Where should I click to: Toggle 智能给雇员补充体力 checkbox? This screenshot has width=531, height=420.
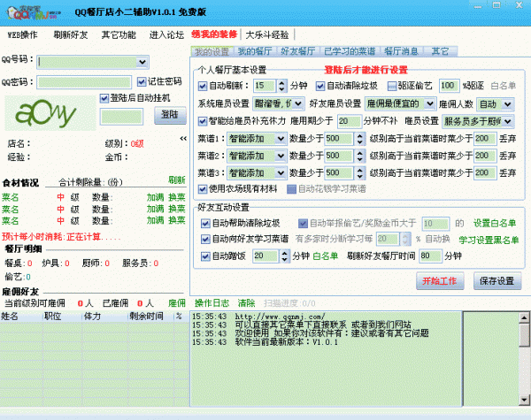tap(203, 121)
